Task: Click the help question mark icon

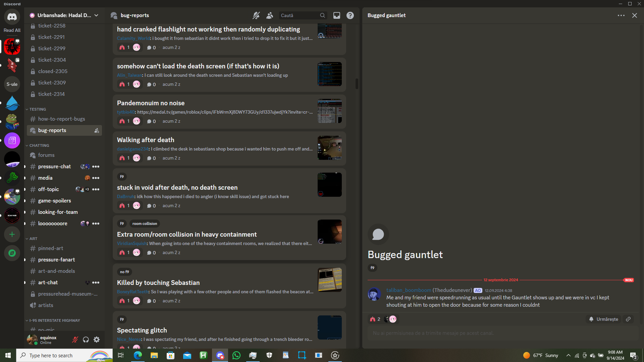Action: click(350, 15)
